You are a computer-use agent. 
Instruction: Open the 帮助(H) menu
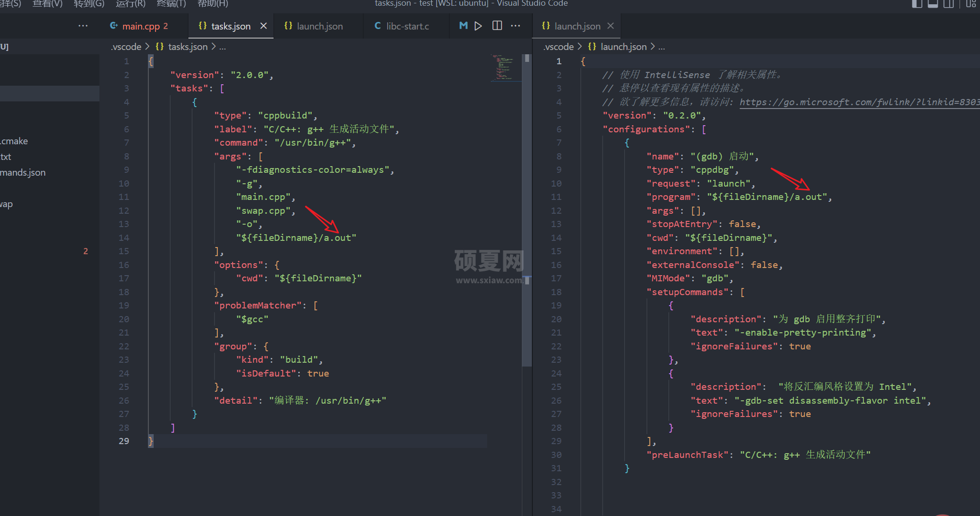[x=213, y=4]
